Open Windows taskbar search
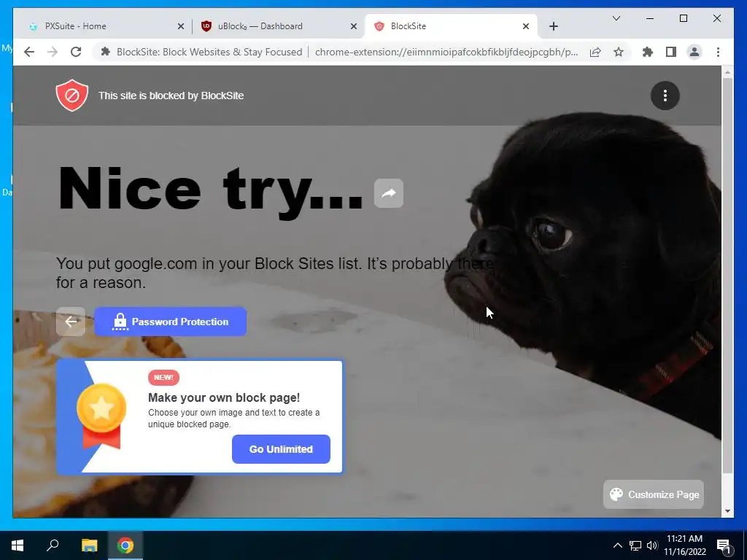This screenshot has height=560, width=747. pyautogui.click(x=53, y=545)
